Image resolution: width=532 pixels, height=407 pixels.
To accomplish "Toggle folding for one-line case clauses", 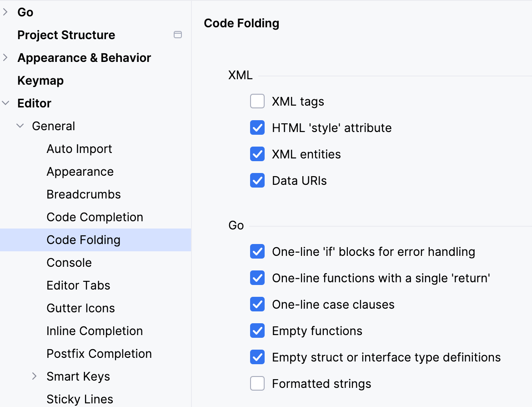I will point(257,304).
